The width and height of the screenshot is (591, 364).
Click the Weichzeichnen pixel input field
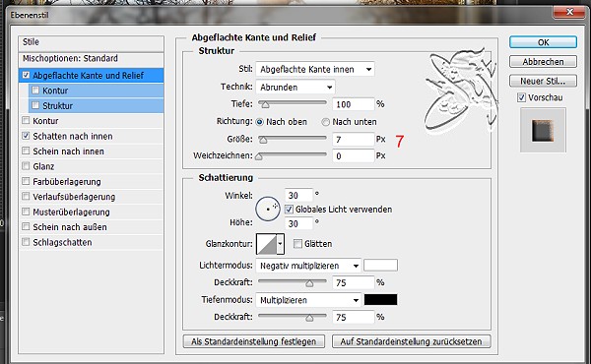pyautogui.click(x=354, y=155)
